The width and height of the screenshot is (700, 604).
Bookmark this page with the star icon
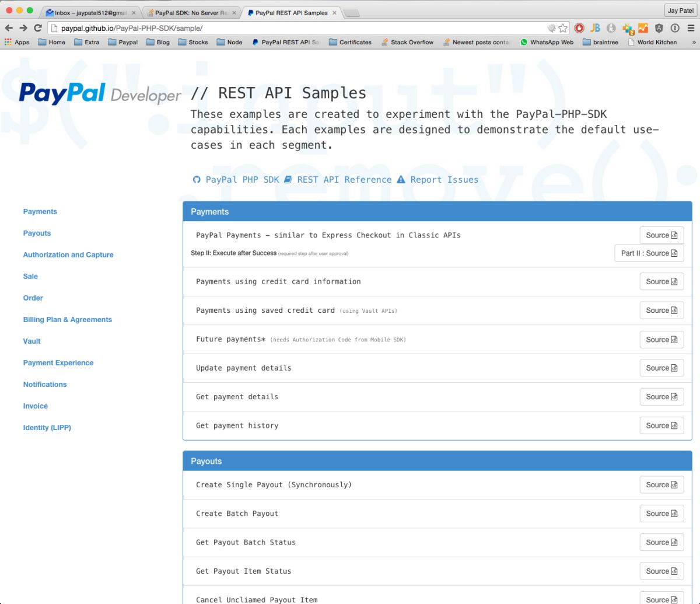(x=563, y=28)
